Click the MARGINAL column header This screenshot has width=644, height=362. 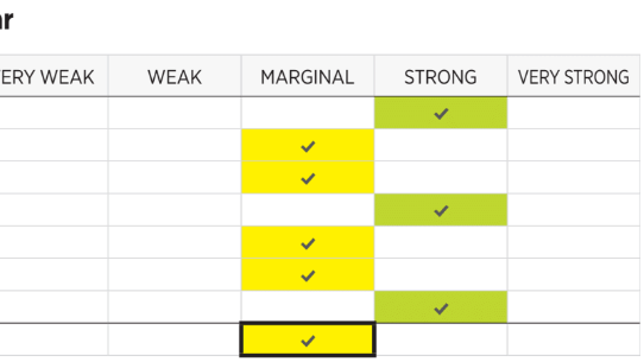tap(308, 77)
